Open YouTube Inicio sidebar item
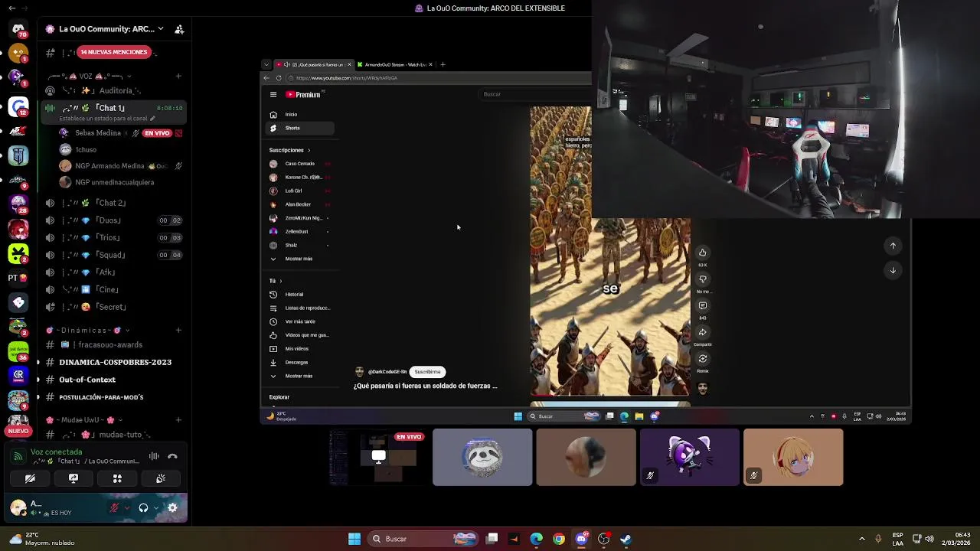The width and height of the screenshot is (980, 551). [299, 115]
